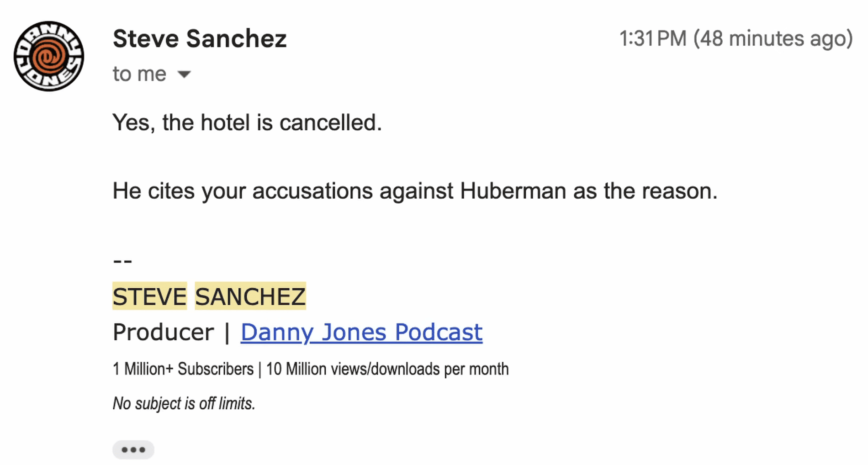Expand recipient details arrow beside "to me"
Screen dimensions: 868x465
(x=184, y=74)
